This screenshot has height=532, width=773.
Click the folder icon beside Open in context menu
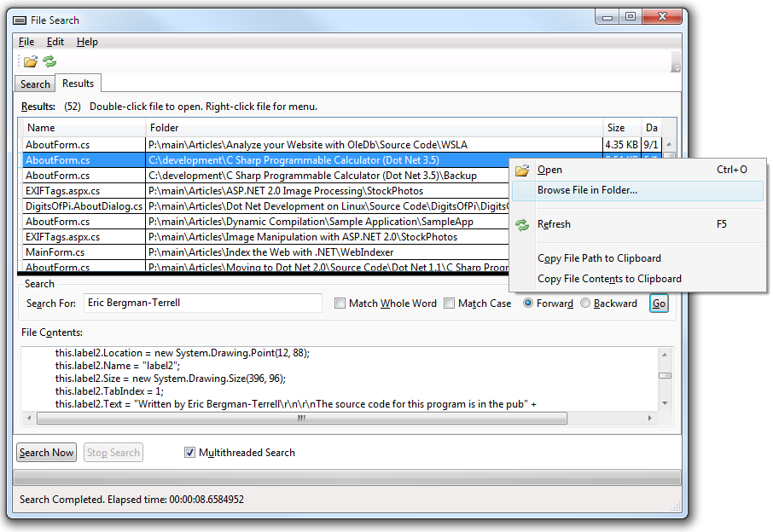coord(522,170)
